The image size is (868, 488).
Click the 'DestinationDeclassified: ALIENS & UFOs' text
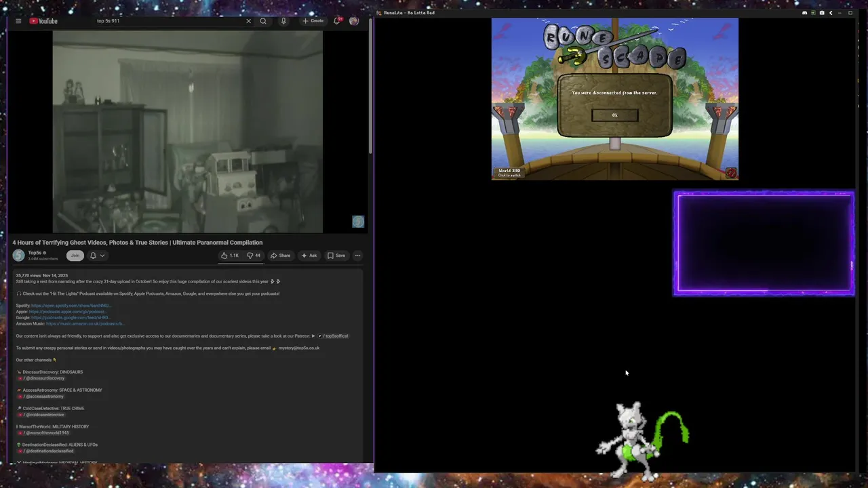click(x=60, y=445)
